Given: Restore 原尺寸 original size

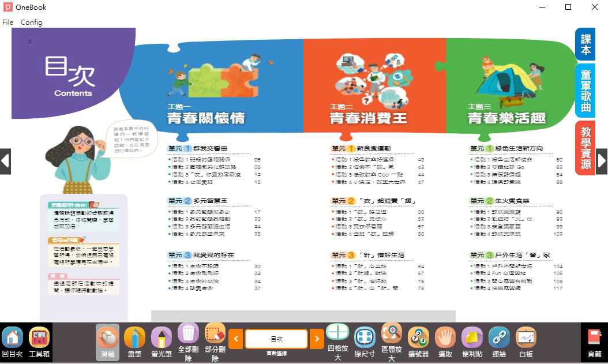Looking at the screenshot, I should (365, 342).
